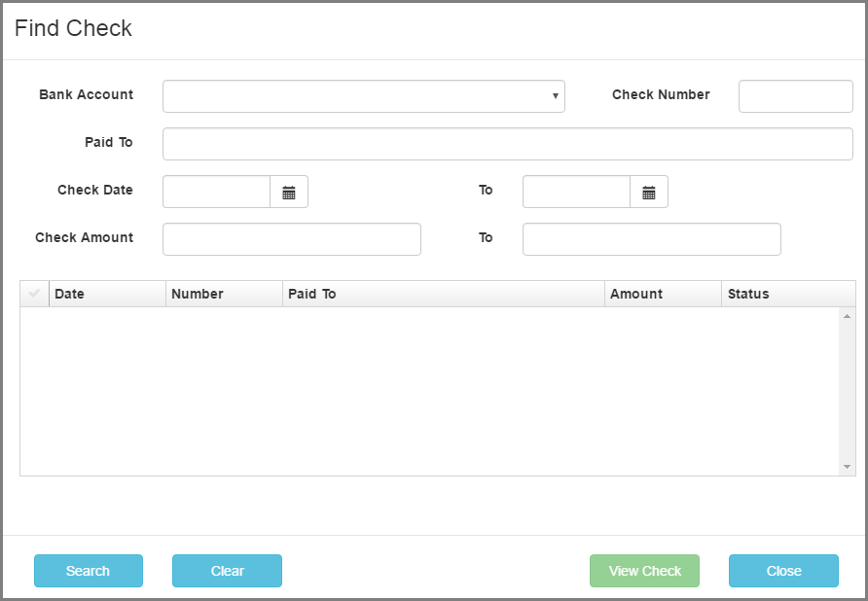Run the Search button
The height and width of the screenshot is (601, 868).
tap(89, 571)
